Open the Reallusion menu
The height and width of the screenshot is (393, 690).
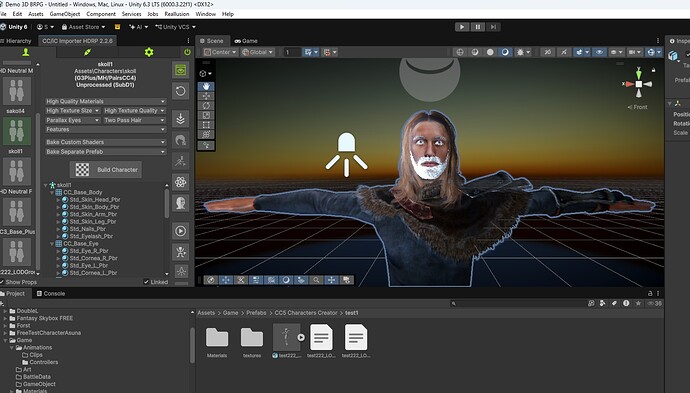pyautogui.click(x=176, y=14)
